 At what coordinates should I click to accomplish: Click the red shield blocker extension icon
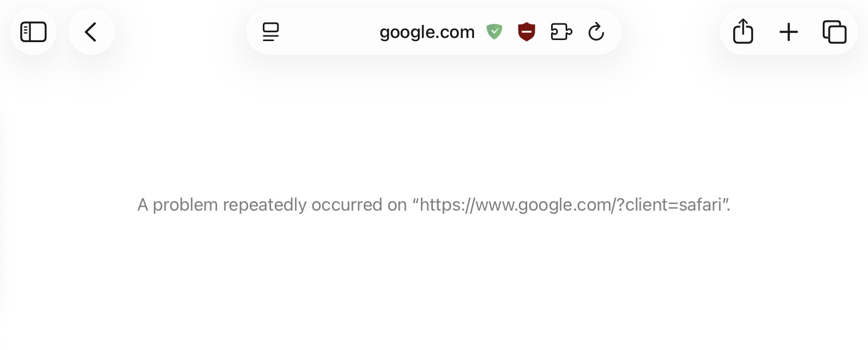pos(527,32)
